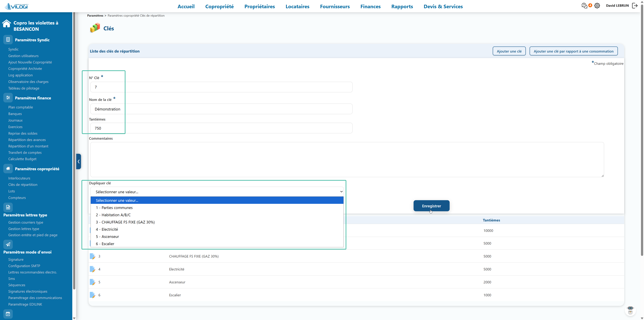Choose '3 - CHAUFFAGE FS FIXE (GAZ 30%)' option
Image resolution: width=644 pixels, height=320 pixels.
pos(217,222)
